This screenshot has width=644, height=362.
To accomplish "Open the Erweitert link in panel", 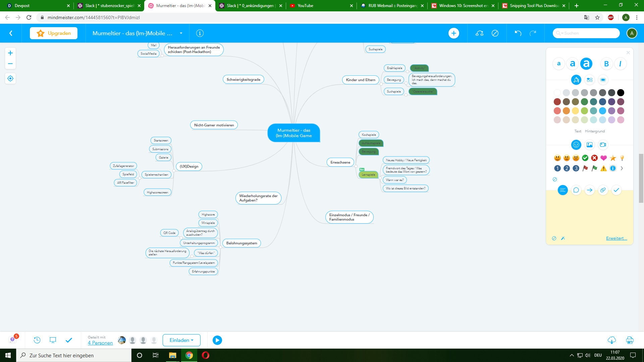I will pos(616,238).
